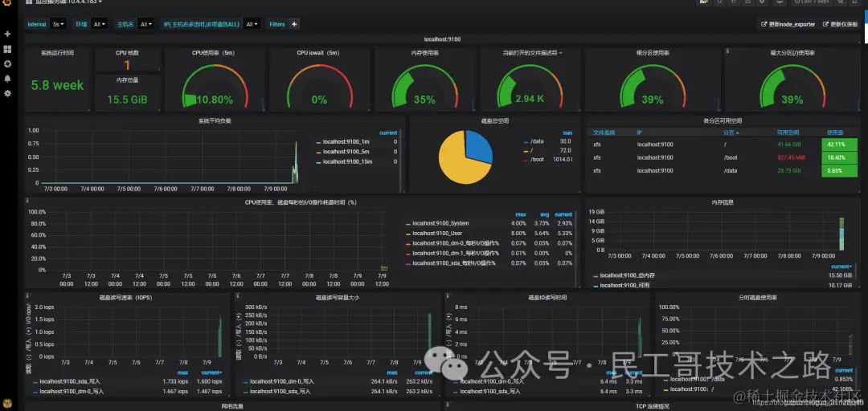Open the 环境 All dropdown
Image resolution: width=868 pixels, height=411 pixels.
tap(100, 24)
